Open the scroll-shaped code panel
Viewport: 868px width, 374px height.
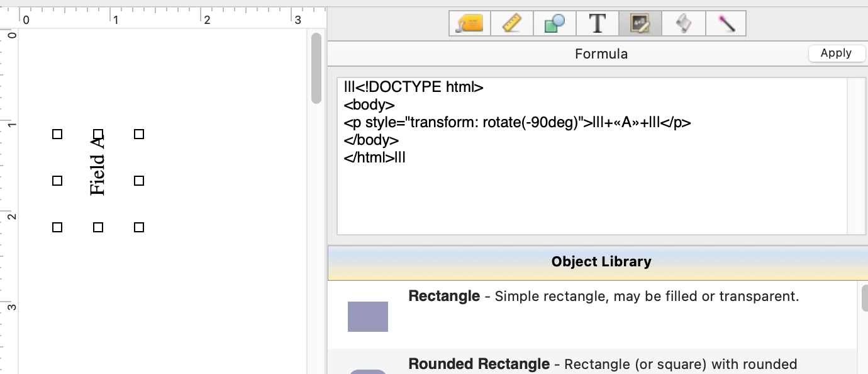(683, 24)
